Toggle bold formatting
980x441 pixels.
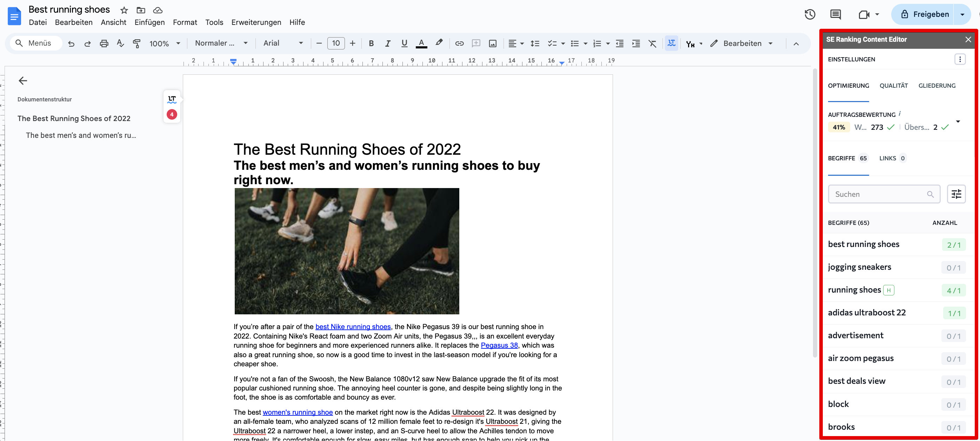371,43
